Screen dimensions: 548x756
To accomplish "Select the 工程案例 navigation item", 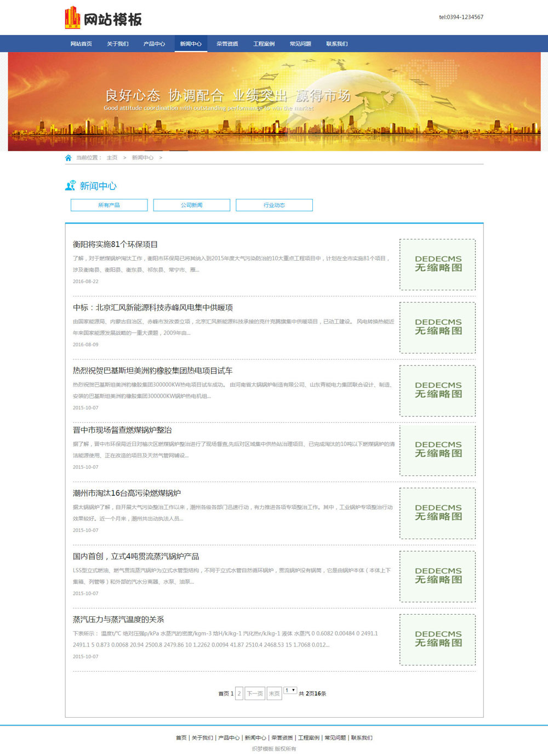I will pos(264,44).
